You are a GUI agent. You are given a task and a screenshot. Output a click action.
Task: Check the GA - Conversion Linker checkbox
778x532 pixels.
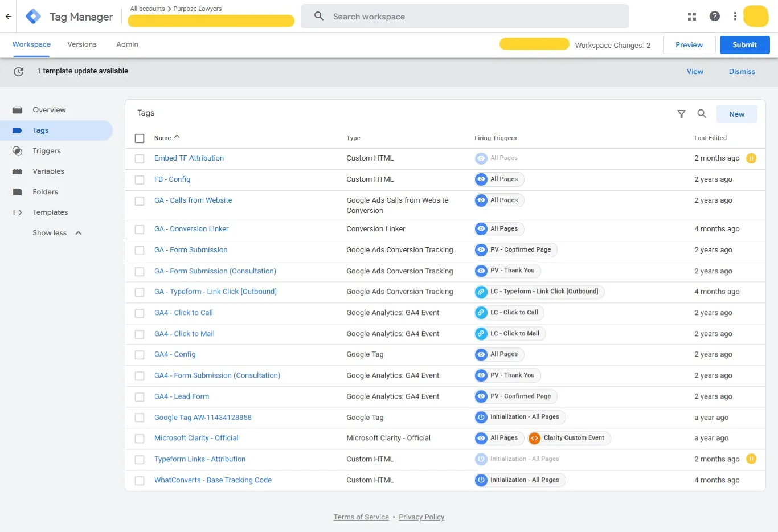point(140,230)
